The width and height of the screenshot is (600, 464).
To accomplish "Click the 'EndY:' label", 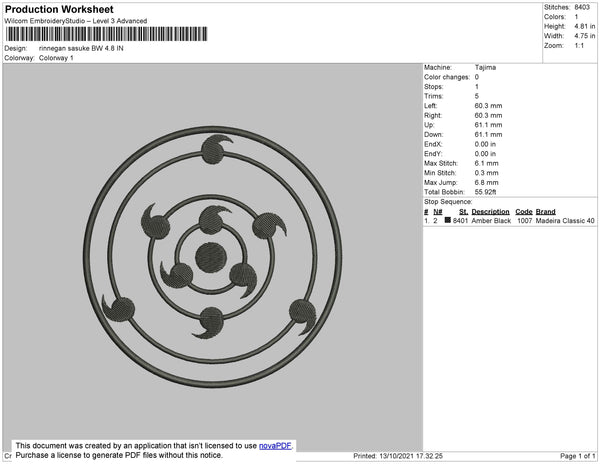I will [x=433, y=154].
